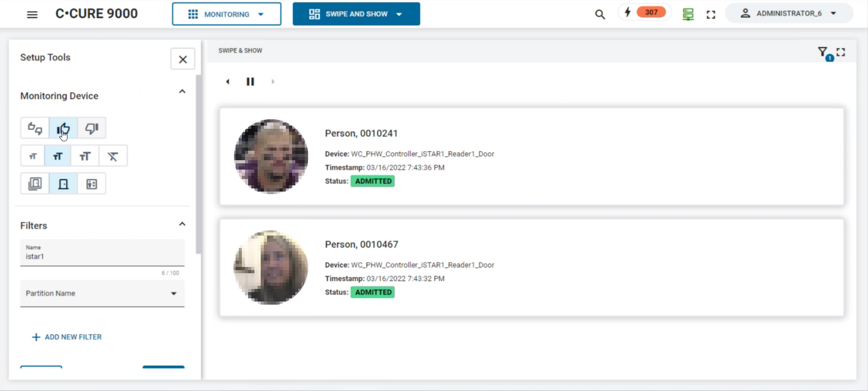Viewport: 868px width, 391px height.
Task: Toggle the both thumbs admit/reject filter
Action: 35,128
